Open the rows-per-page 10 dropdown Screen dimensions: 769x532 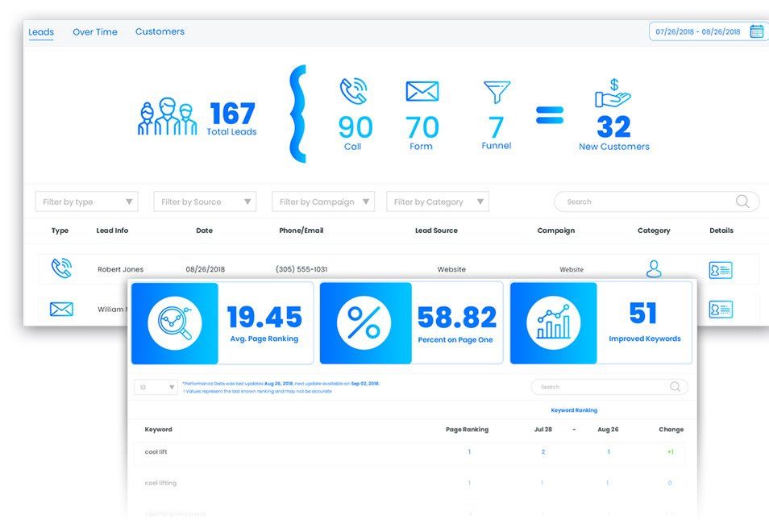(x=156, y=388)
